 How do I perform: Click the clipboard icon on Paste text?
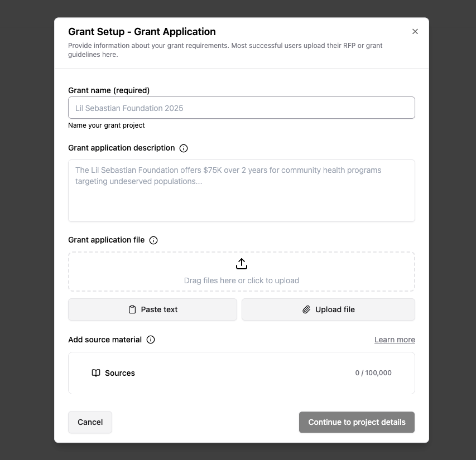132,309
